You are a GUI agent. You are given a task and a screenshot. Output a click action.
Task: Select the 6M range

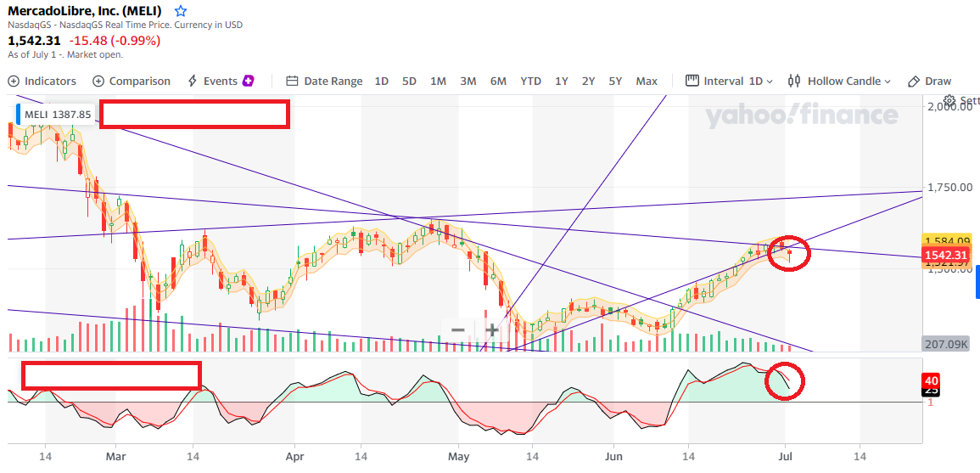coord(498,81)
